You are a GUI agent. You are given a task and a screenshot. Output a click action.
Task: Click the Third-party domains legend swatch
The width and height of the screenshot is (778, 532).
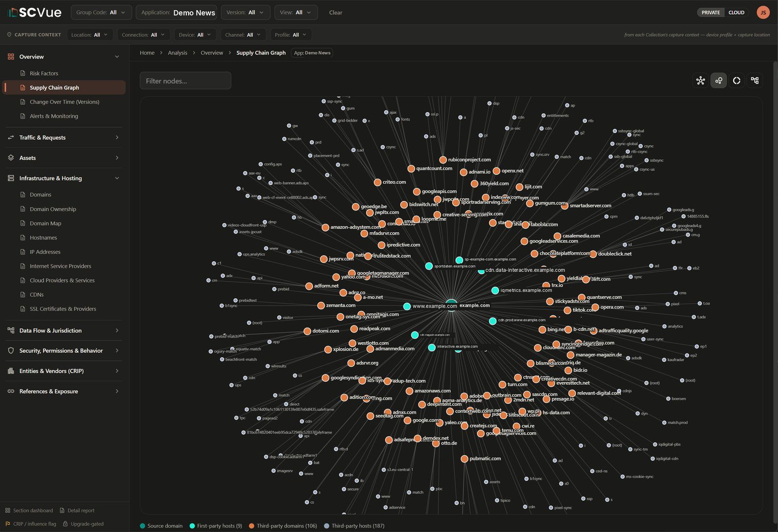click(251, 526)
